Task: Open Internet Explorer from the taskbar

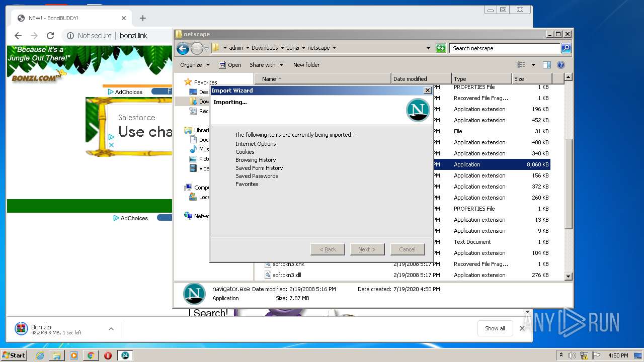Action: tap(40, 355)
